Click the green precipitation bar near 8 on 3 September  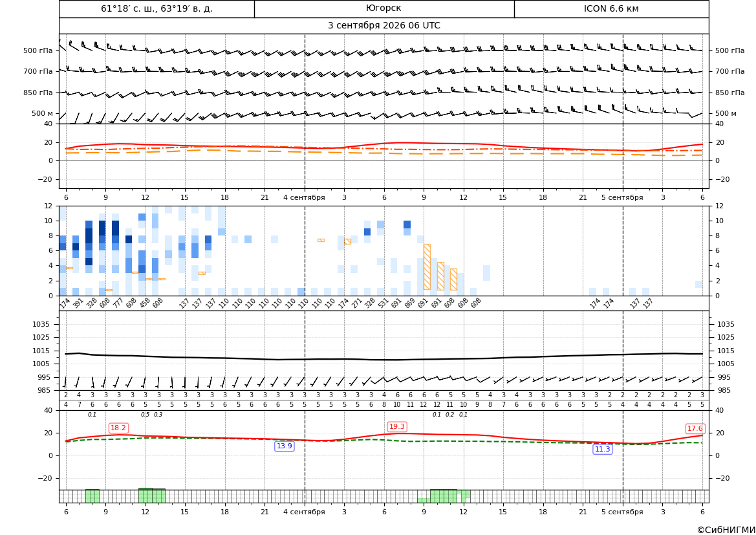pyautogui.click(x=92, y=496)
